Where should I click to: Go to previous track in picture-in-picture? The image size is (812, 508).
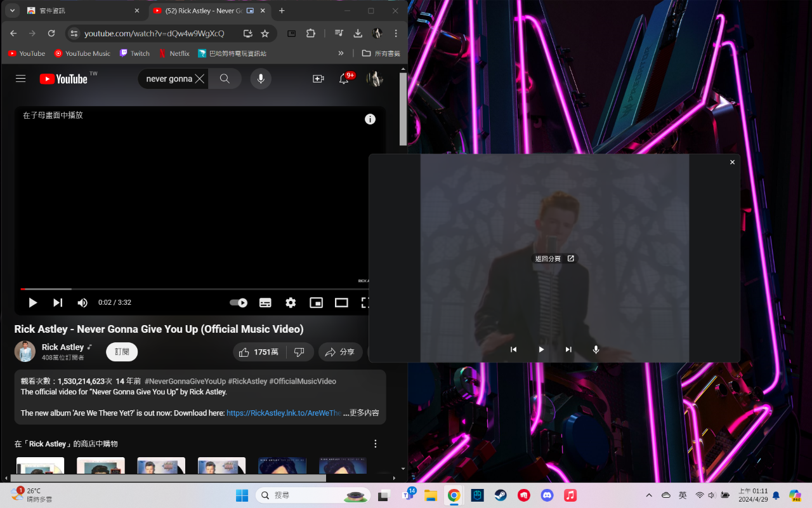click(514, 349)
